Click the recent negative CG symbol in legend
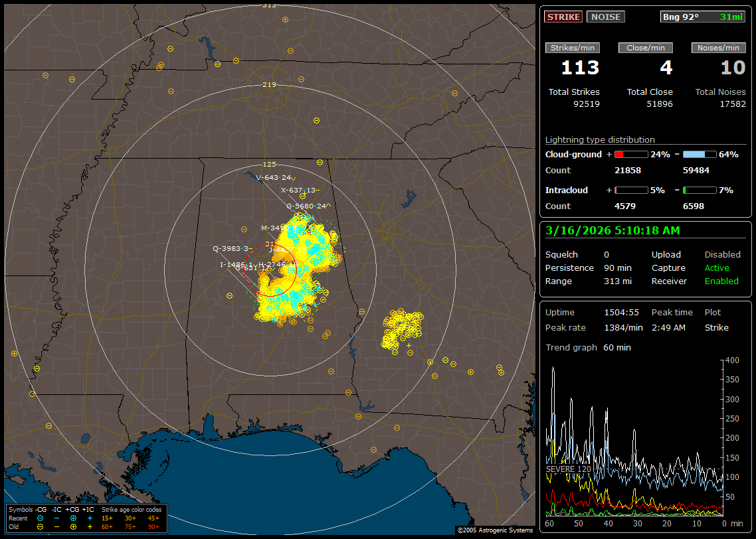 point(41,518)
